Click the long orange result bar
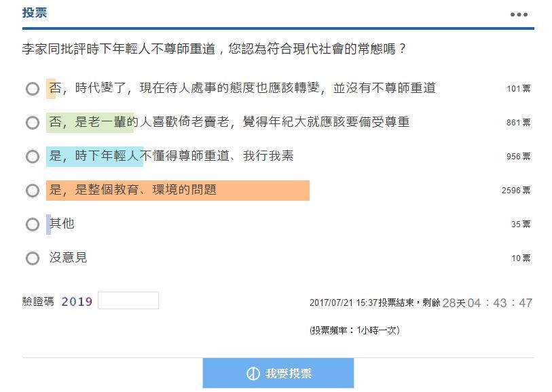 [178, 191]
